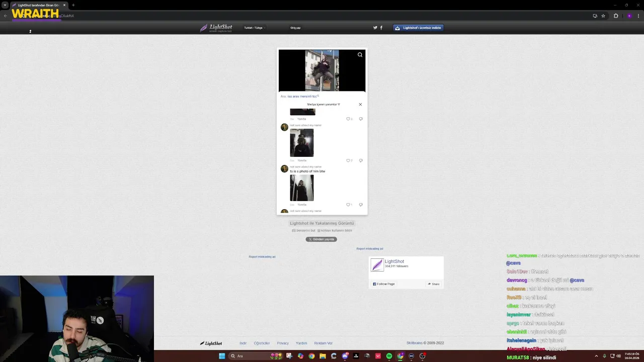Open the purple browser profile avatar
This screenshot has height=362, width=644.
pos(629,16)
